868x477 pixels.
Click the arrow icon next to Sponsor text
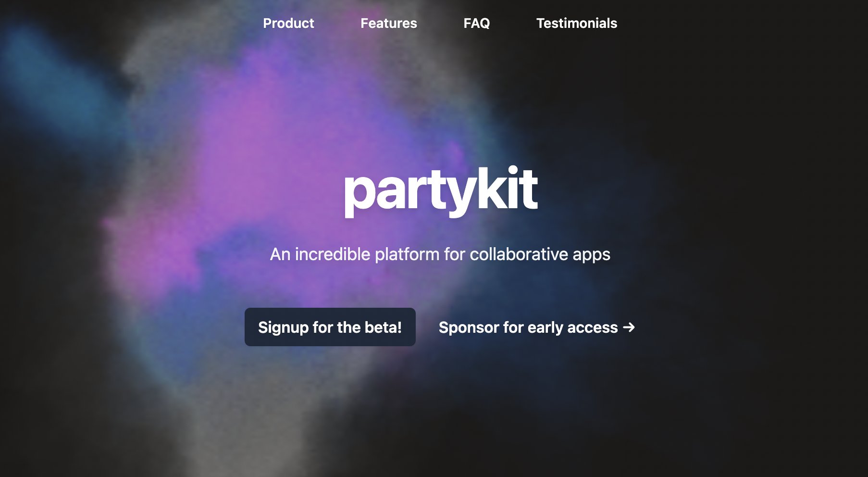(628, 327)
